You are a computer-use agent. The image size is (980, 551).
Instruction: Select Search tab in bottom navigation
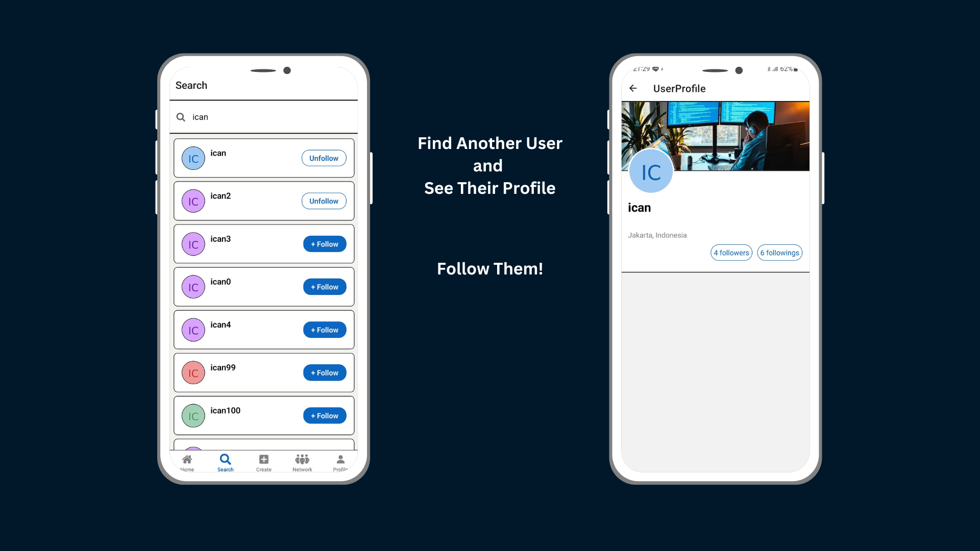tap(225, 463)
